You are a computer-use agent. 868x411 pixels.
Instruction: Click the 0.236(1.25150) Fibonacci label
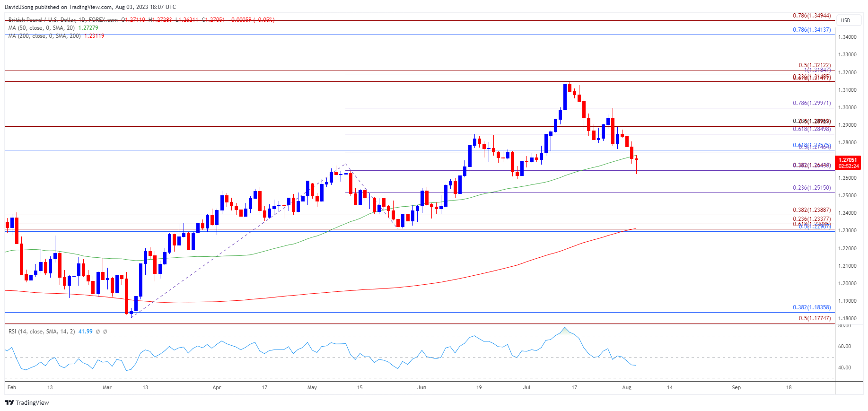pyautogui.click(x=812, y=188)
